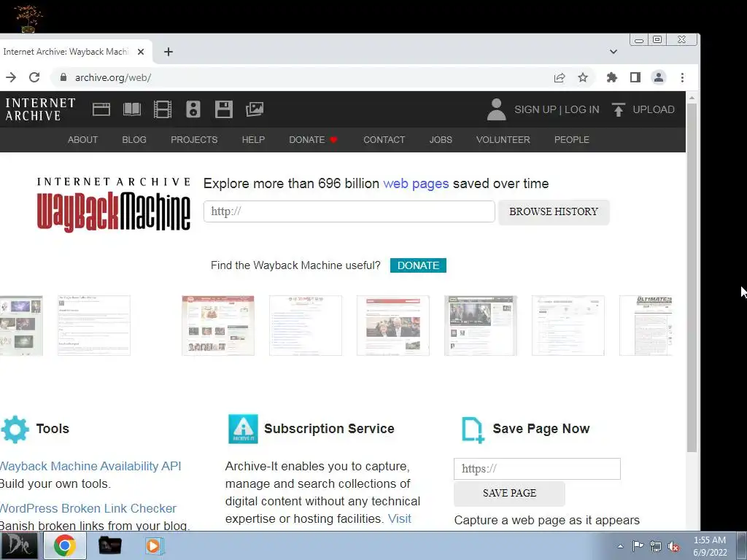Bookmark this page with the star icon
The height and width of the screenshot is (560, 747).
(x=583, y=77)
